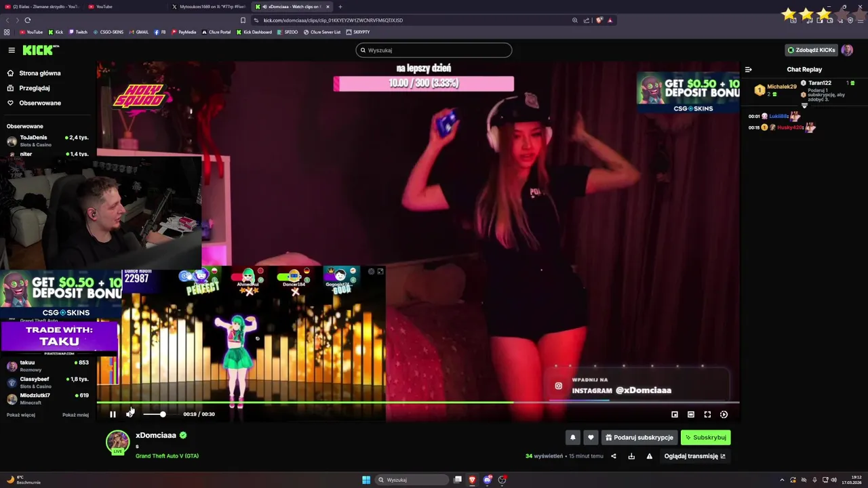868x488 pixels.
Task: Open a new browser tab
Action: pyautogui.click(x=340, y=7)
